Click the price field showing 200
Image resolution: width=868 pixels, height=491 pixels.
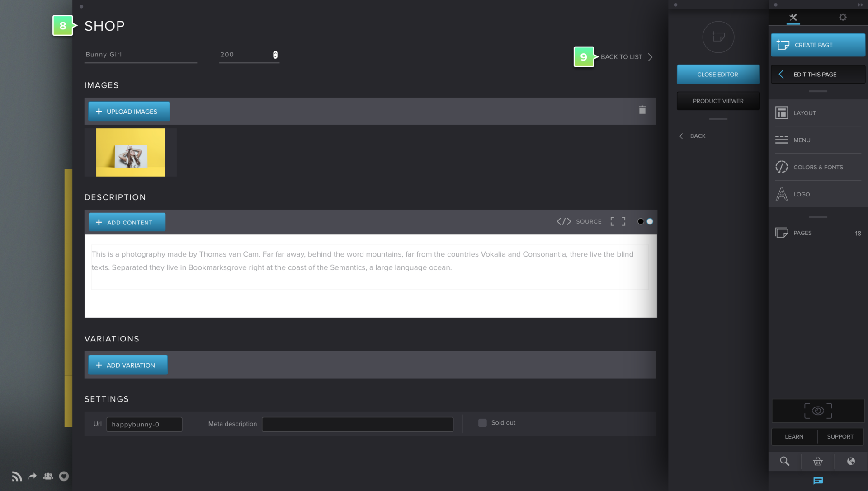coord(249,55)
